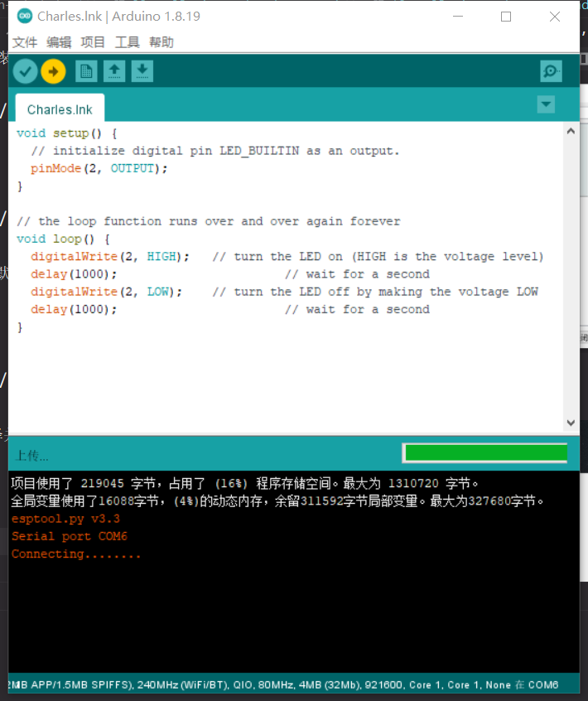Save the sketch with the Save icon
The image size is (588, 701).
[x=142, y=72]
